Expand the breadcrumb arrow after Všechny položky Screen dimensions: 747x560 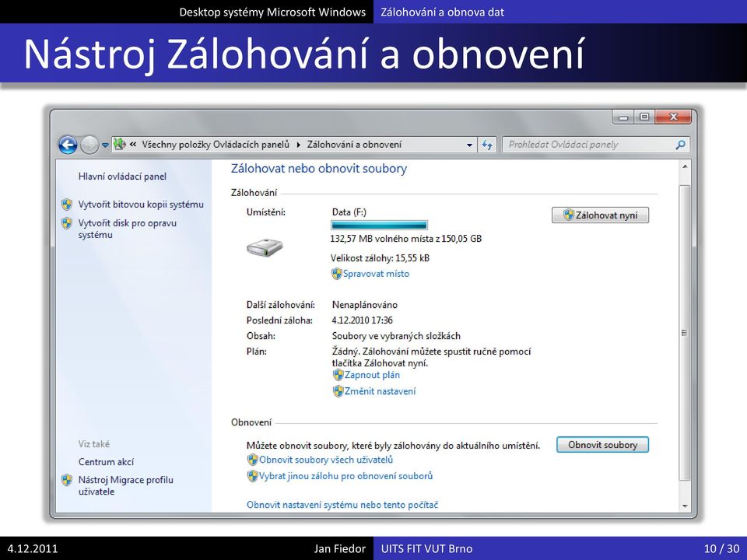click(x=298, y=145)
